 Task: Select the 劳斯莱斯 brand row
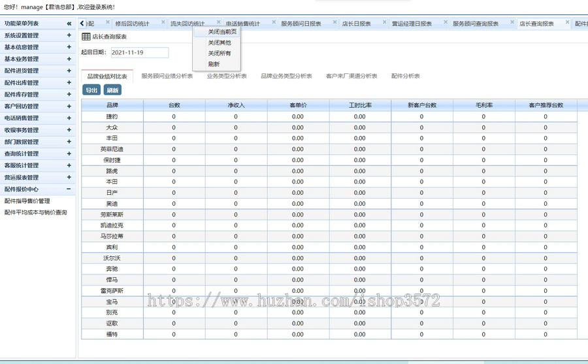[x=329, y=214]
